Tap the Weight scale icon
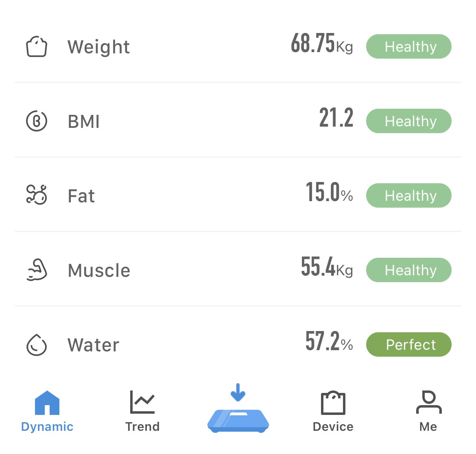Image resolution: width=476 pixels, height=454 pixels. [37, 47]
